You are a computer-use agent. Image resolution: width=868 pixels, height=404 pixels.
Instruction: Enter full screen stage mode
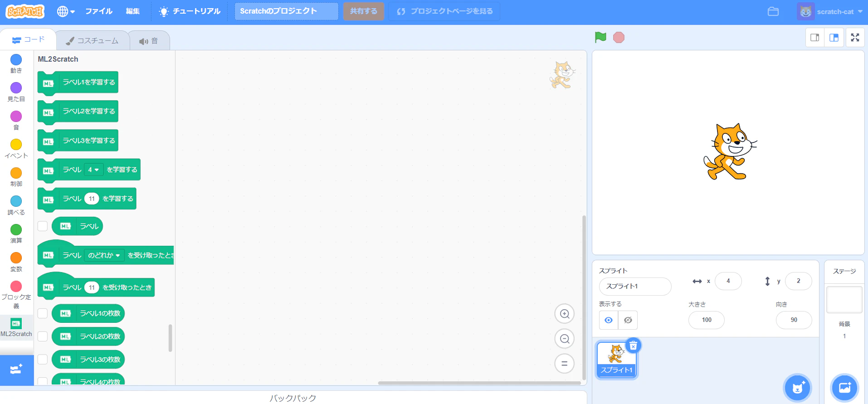(855, 38)
